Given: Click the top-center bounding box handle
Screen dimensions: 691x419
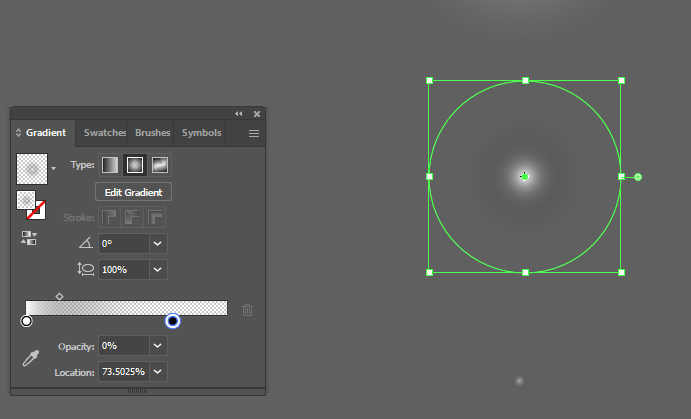Looking at the screenshot, I should tap(525, 81).
